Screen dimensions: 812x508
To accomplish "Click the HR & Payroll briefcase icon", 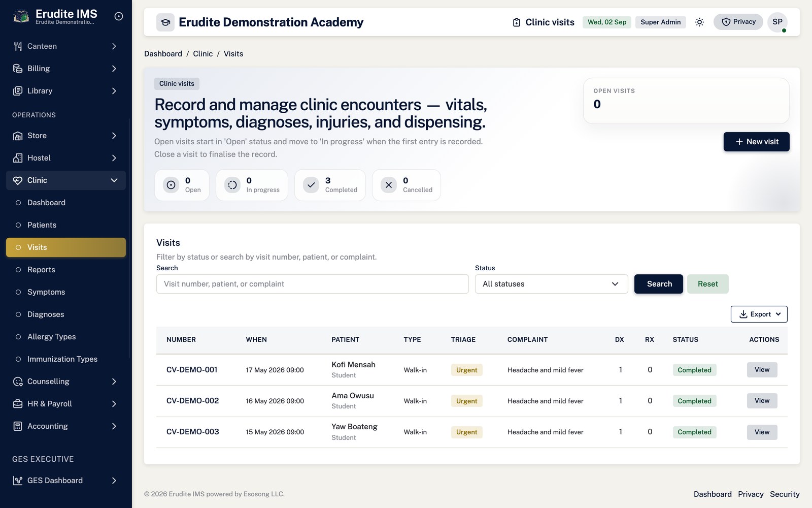I will tap(18, 404).
